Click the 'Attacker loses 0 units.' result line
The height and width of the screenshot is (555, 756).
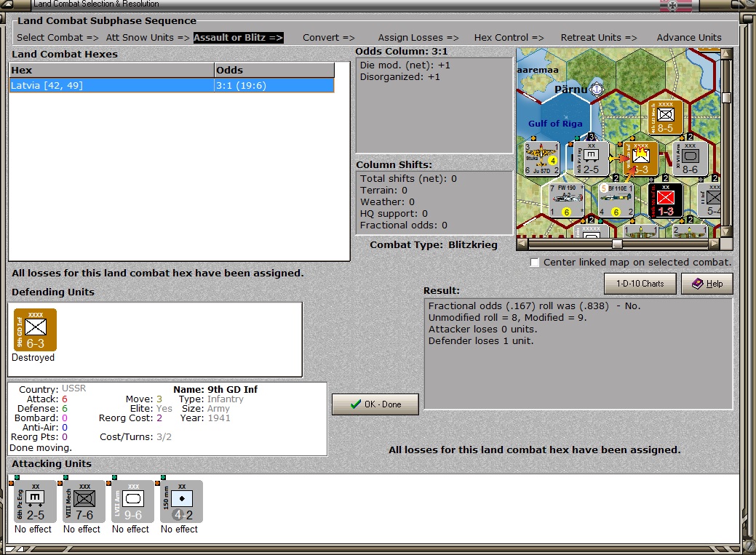(482, 329)
